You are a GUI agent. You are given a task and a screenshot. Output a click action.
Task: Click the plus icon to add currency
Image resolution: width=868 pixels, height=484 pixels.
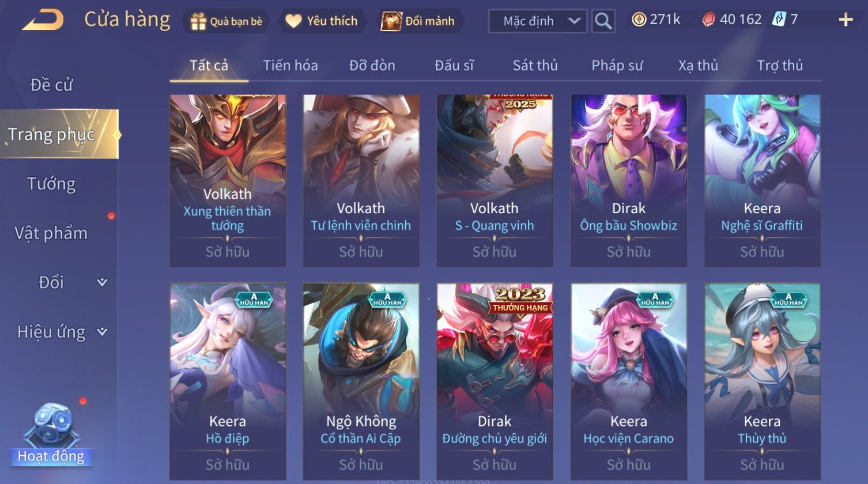tap(846, 20)
